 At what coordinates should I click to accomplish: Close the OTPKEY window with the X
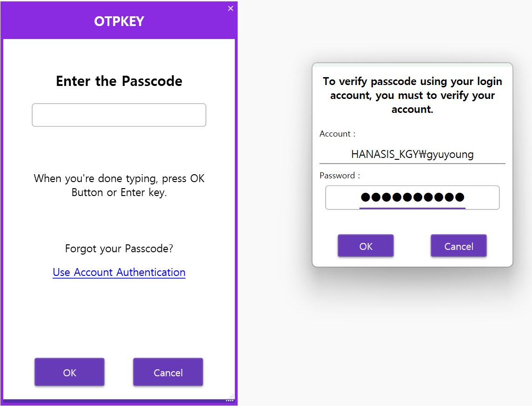(231, 8)
